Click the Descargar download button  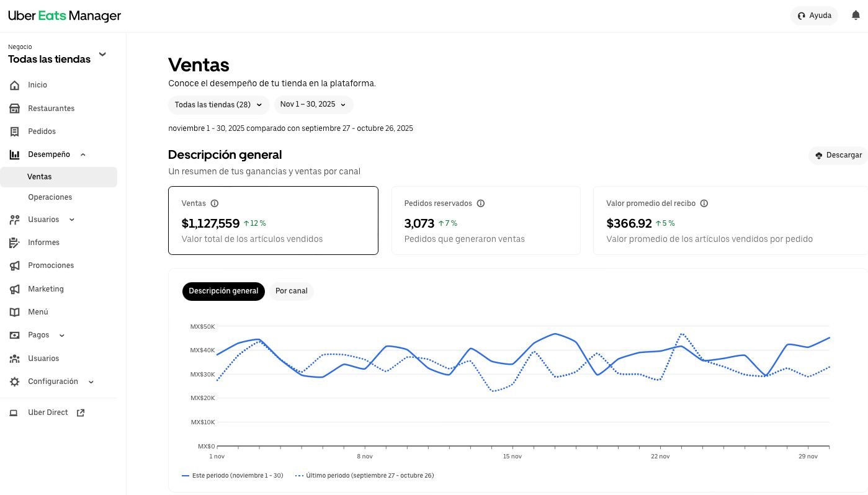(x=839, y=155)
